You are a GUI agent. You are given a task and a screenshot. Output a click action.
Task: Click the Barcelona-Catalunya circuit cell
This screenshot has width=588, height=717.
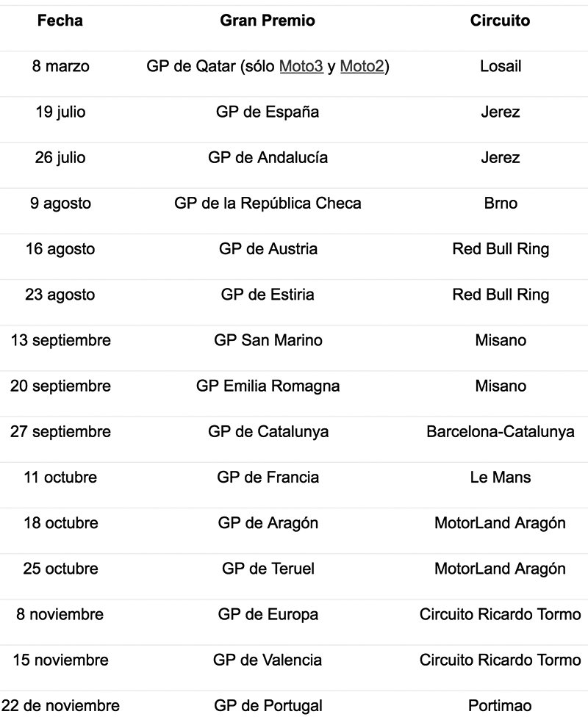point(500,431)
